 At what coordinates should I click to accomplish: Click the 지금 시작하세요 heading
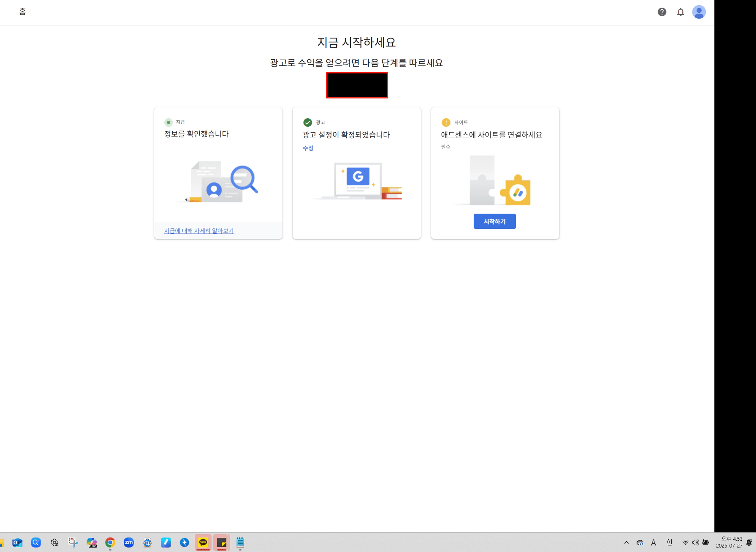click(x=357, y=43)
